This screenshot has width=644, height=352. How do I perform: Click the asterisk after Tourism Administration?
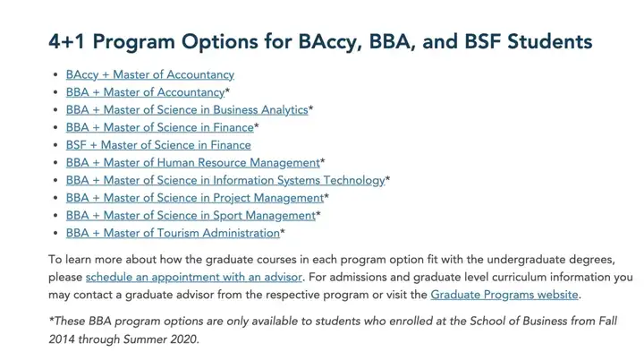(x=283, y=232)
